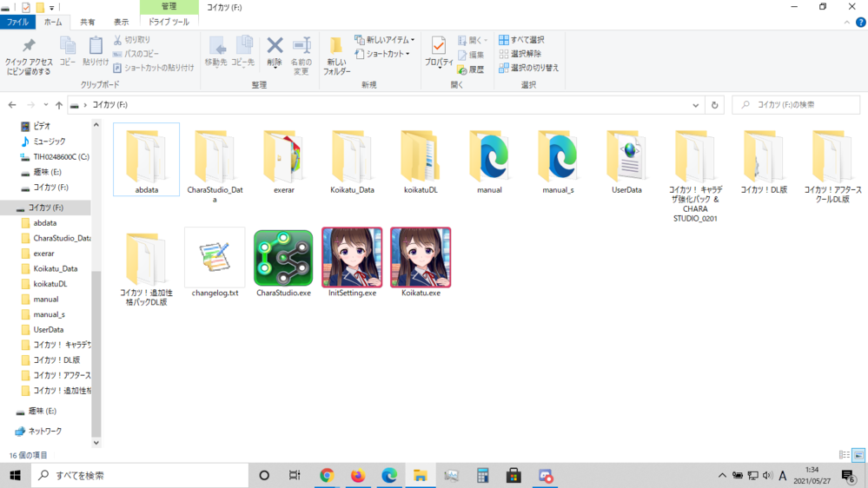Open Calculator from the taskbar
This screenshot has height=488, width=868.
pyautogui.click(x=482, y=475)
